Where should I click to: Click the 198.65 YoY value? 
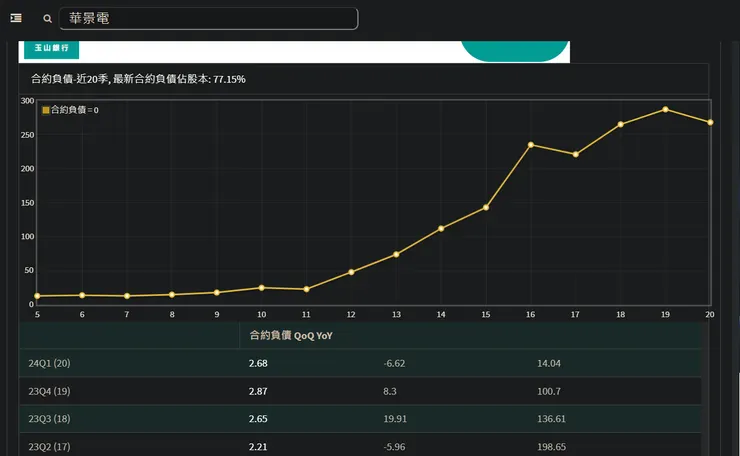click(551, 447)
